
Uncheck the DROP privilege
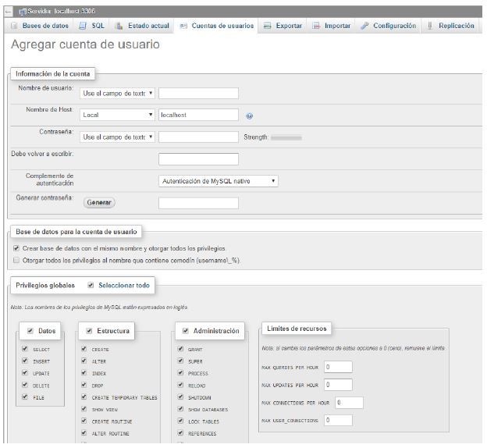(x=84, y=385)
